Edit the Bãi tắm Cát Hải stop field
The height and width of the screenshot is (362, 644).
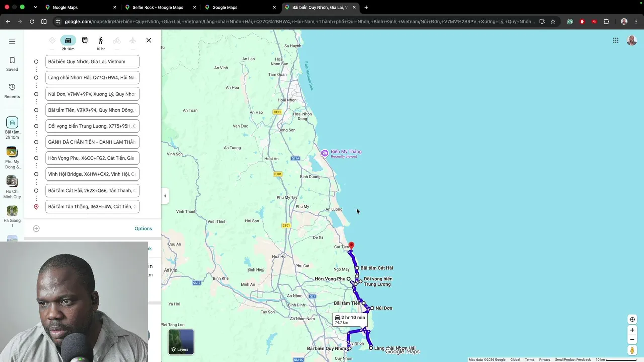[93, 191]
